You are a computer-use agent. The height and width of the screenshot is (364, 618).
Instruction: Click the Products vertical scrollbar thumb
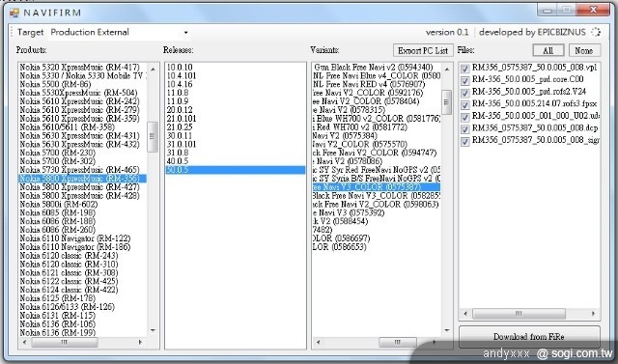(x=153, y=137)
